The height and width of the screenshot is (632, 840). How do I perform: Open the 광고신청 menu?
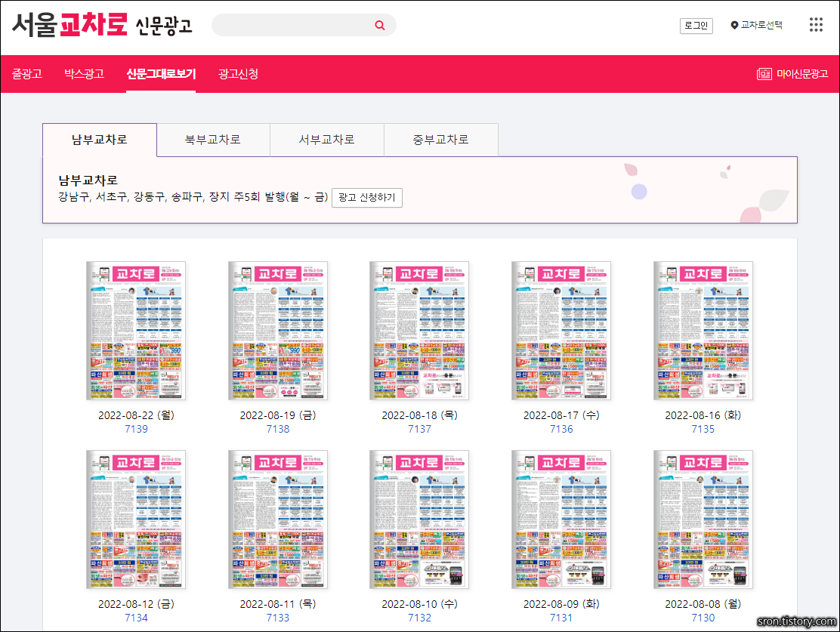(239, 74)
